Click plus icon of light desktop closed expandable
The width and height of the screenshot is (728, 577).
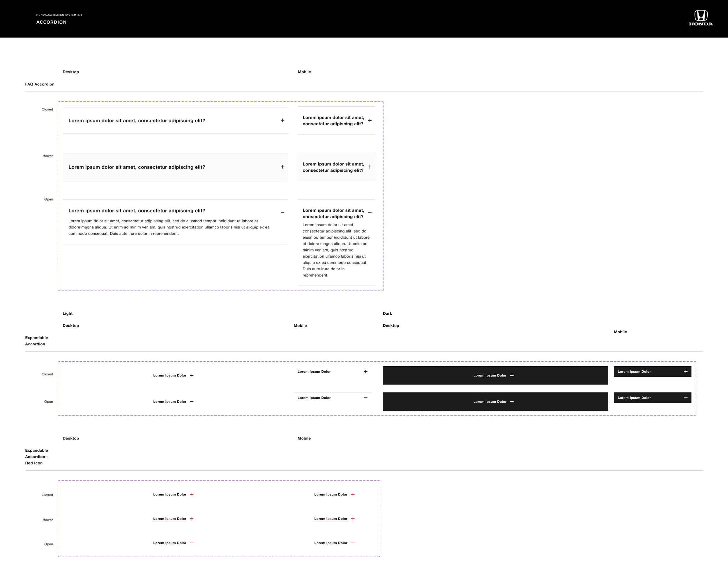192,375
